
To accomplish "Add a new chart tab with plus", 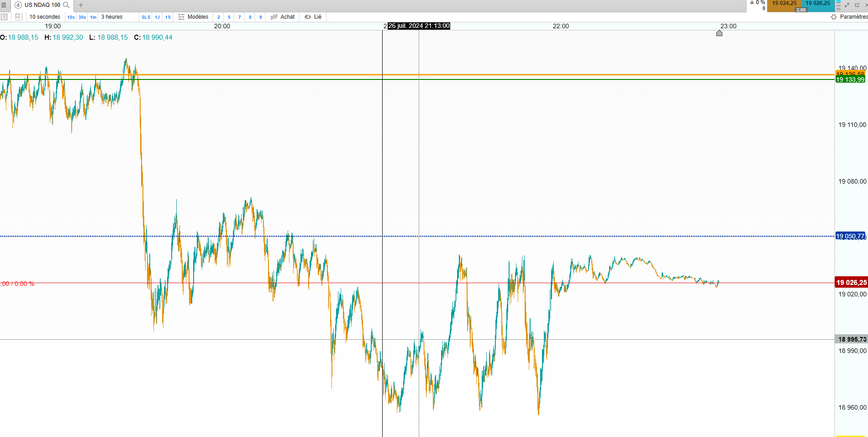I will click(81, 5).
